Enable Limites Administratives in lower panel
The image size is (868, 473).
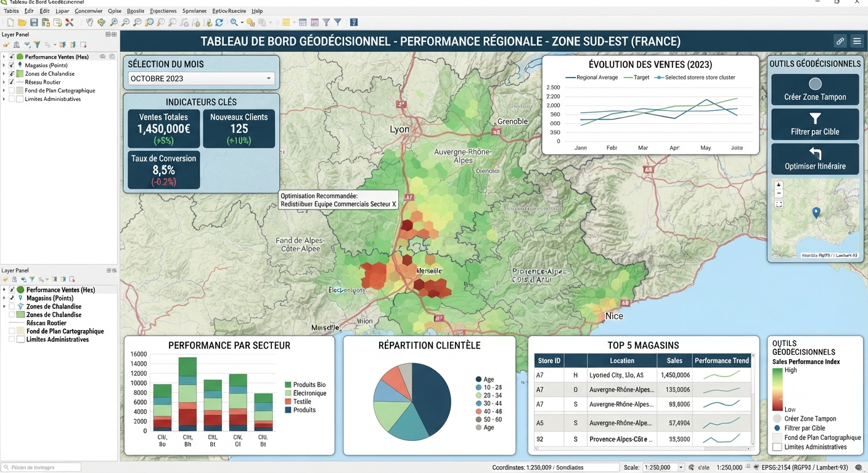click(x=12, y=339)
